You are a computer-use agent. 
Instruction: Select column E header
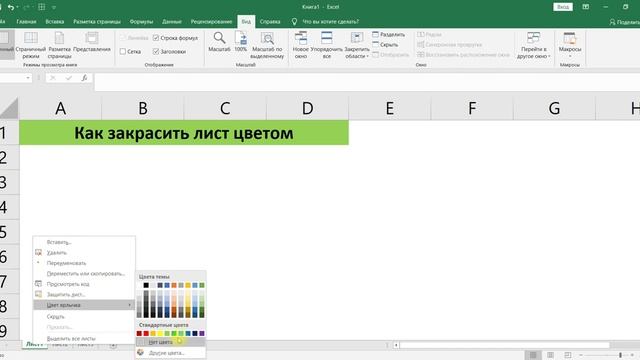point(390,109)
